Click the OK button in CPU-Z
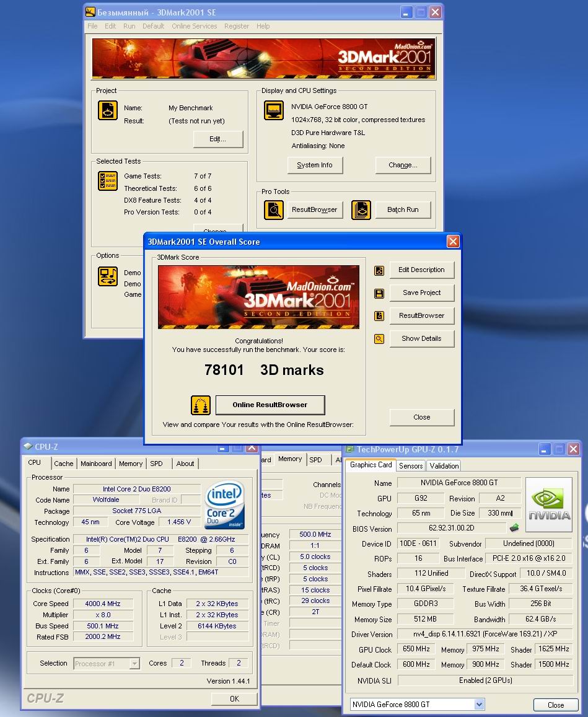This screenshot has height=717, width=588. point(234,698)
